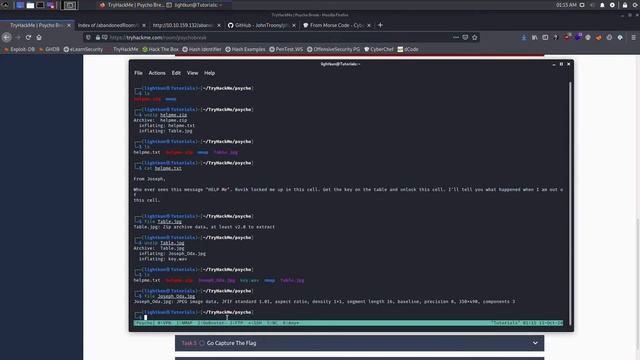Click the tmux status bar in terminal

coord(348,323)
